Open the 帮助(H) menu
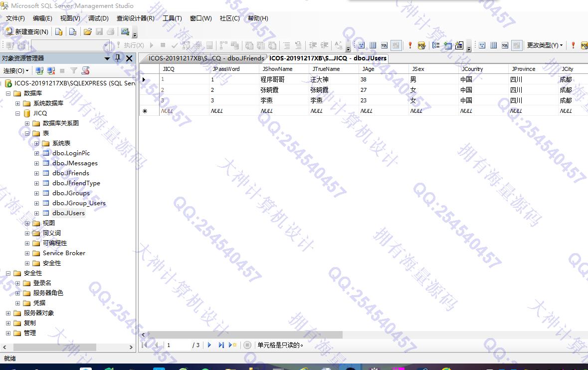 (258, 18)
